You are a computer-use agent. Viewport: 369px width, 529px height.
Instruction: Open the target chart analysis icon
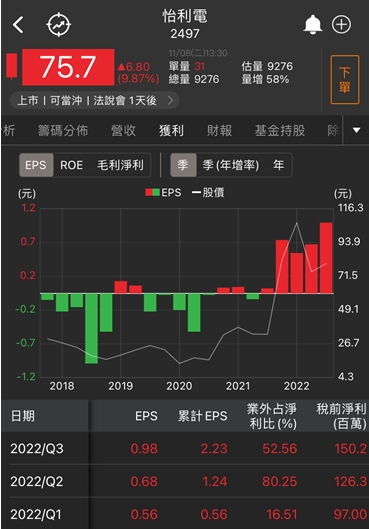click(58, 25)
